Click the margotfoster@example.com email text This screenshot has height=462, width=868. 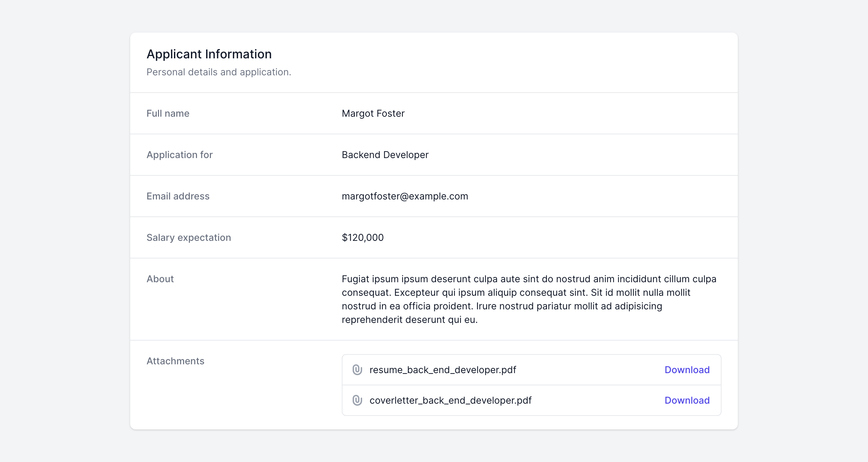point(405,196)
